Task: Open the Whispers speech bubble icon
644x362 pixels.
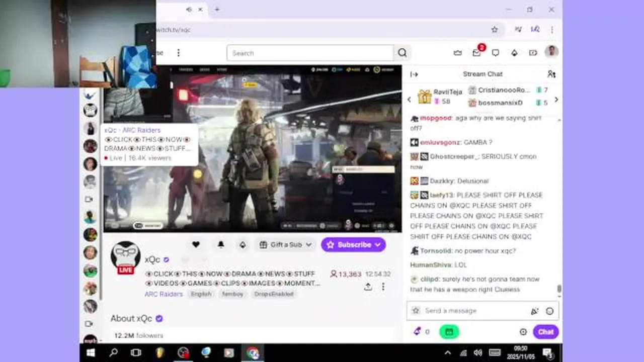Action: tap(496, 53)
